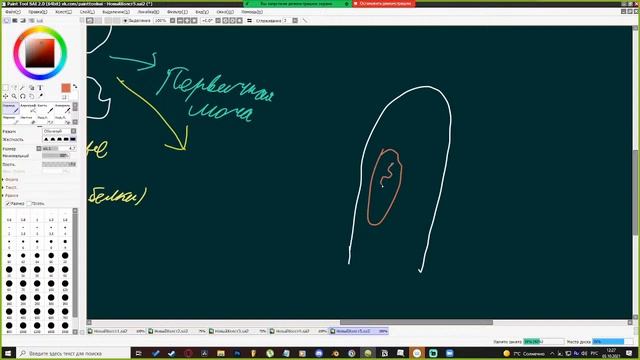Screen dimensions: 640x360
Task: Choose the Маркер marker tool
Action: pyautogui.click(x=11, y=120)
